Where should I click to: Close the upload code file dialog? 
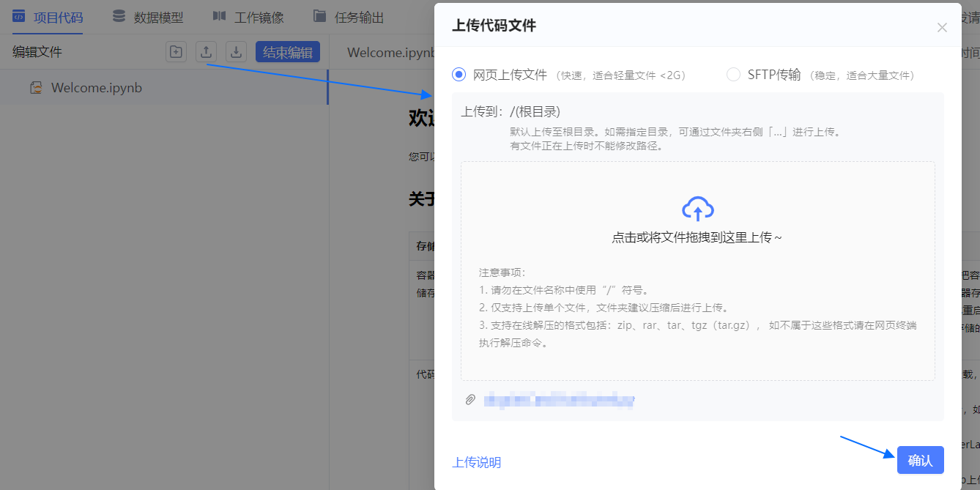[x=942, y=28]
